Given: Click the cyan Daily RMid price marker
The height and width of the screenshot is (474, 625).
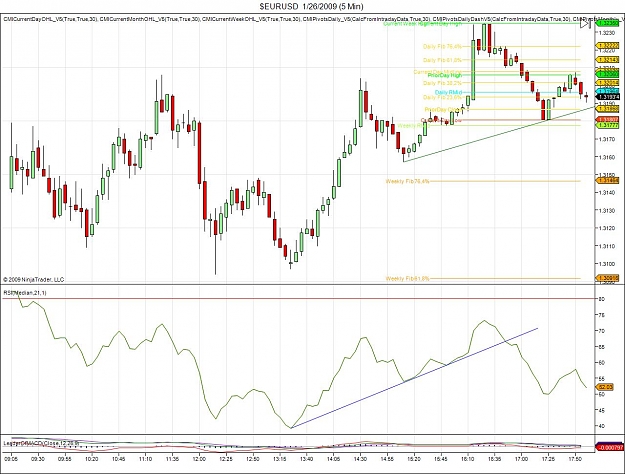Looking at the screenshot, I should (607, 91).
